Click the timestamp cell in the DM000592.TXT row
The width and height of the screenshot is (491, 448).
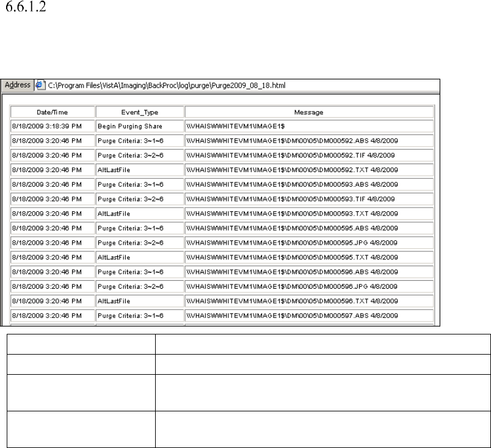(53, 170)
